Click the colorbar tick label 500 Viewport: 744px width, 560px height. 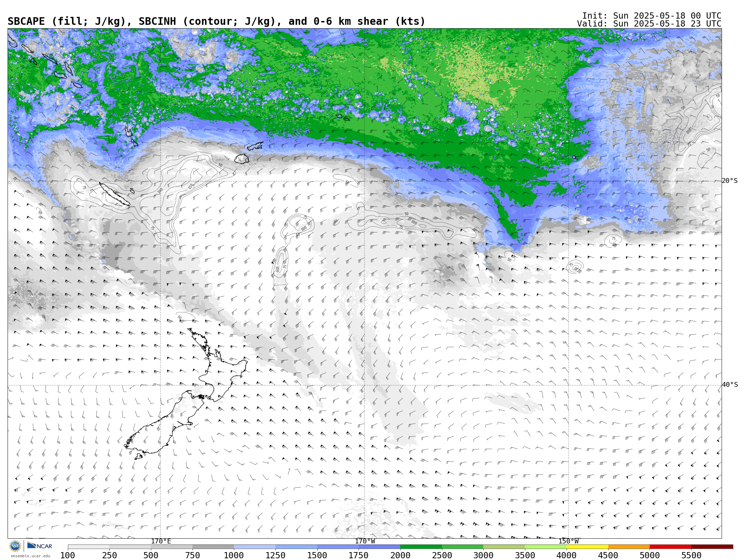pyautogui.click(x=151, y=555)
